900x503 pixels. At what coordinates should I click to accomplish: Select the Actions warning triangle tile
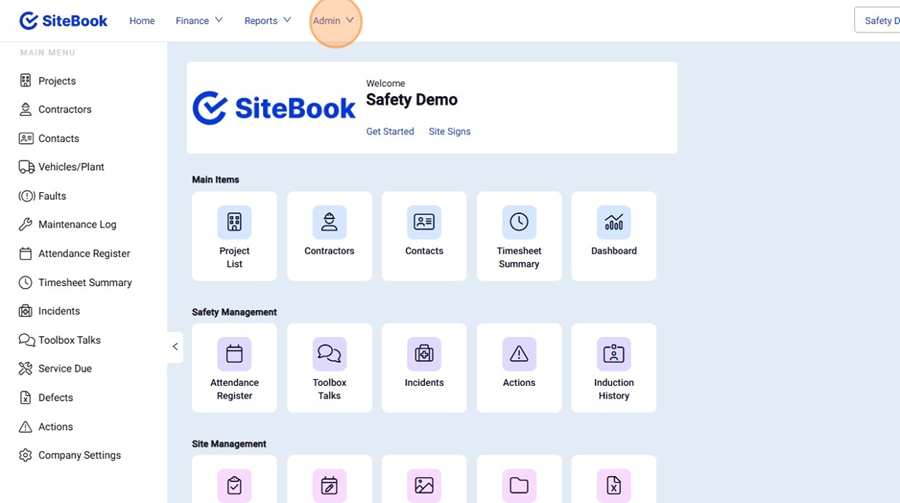[519, 354]
